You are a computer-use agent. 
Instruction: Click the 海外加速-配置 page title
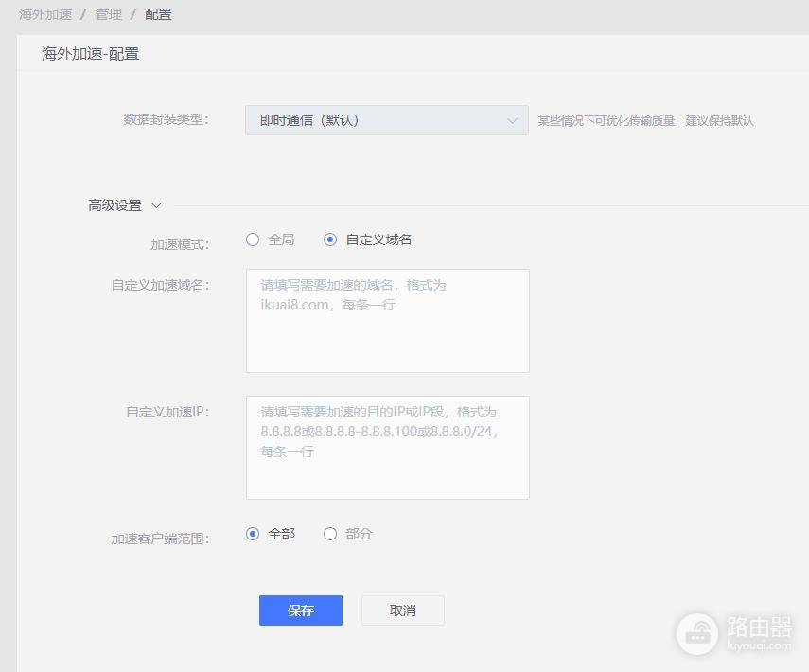[90, 54]
